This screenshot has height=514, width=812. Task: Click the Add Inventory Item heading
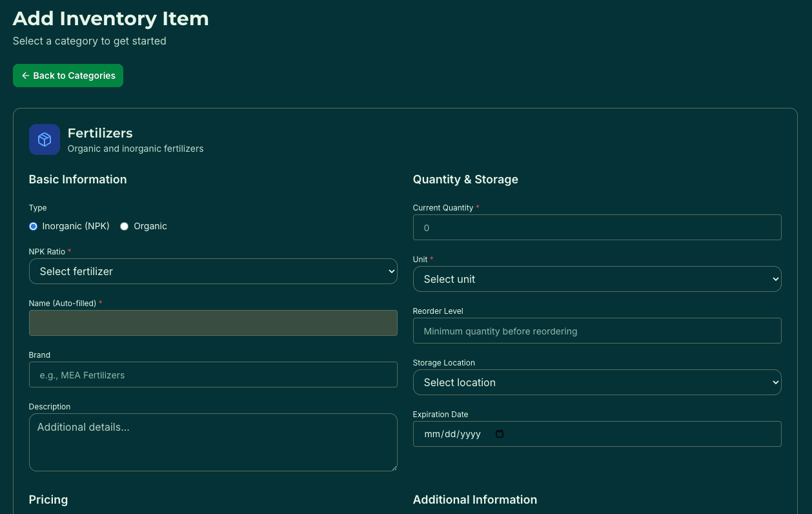click(x=110, y=18)
